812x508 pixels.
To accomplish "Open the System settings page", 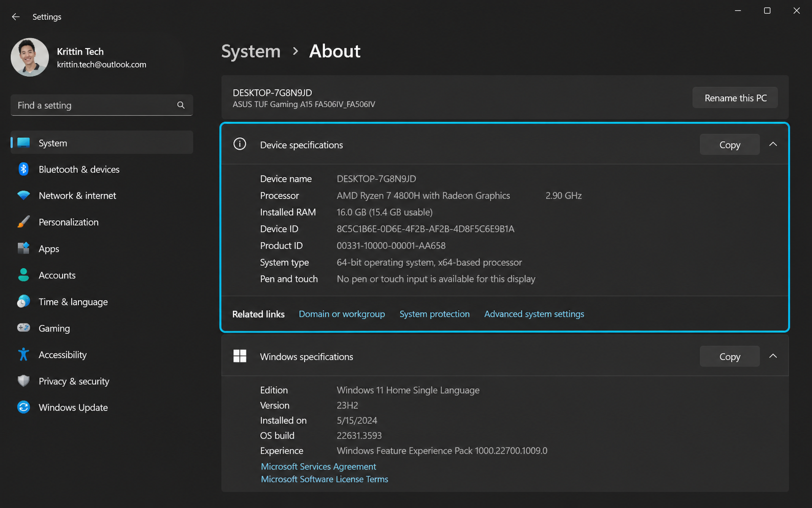I will (102, 143).
